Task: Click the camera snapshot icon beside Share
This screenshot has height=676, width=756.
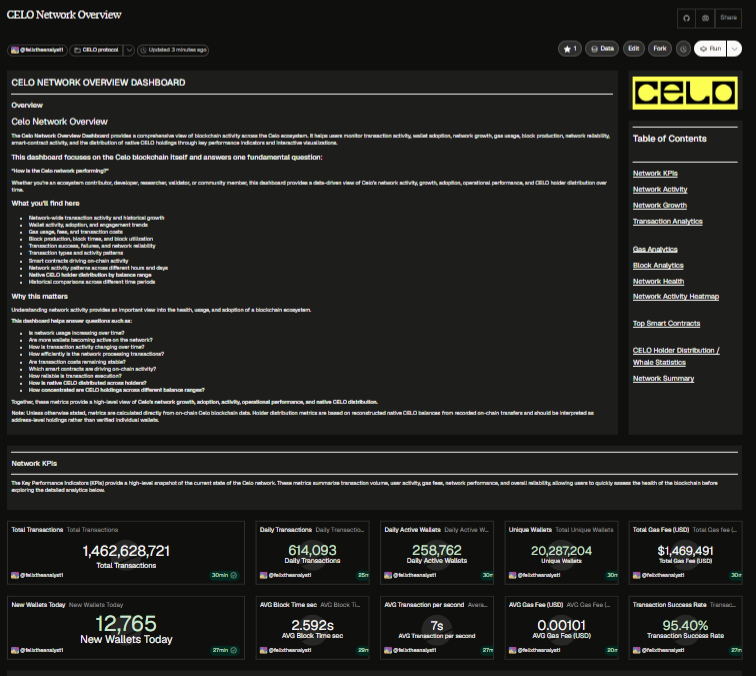Action: click(x=705, y=18)
